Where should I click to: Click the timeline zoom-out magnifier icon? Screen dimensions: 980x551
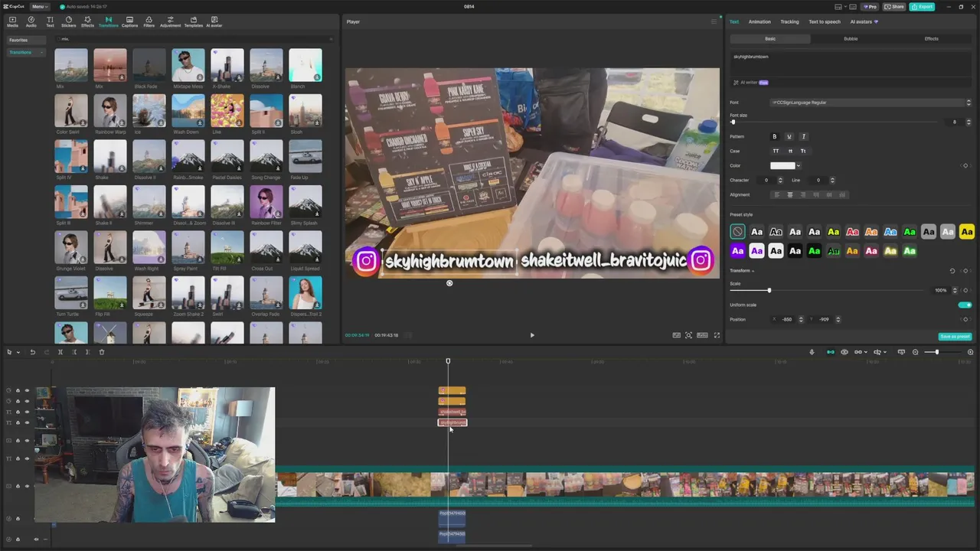pos(915,352)
